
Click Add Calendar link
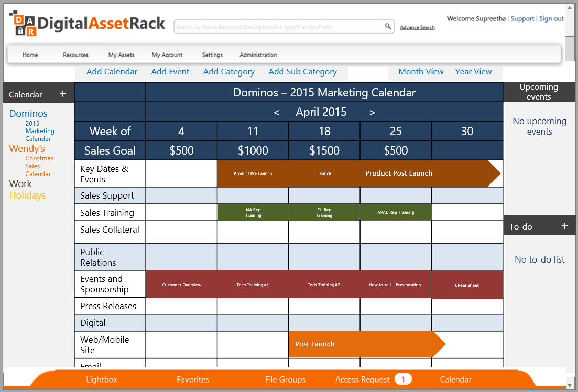(112, 72)
